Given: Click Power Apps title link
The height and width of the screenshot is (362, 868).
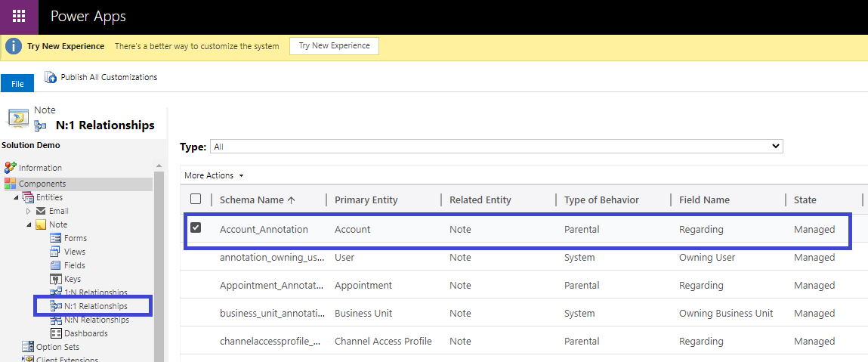Looking at the screenshot, I should (88, 16).
